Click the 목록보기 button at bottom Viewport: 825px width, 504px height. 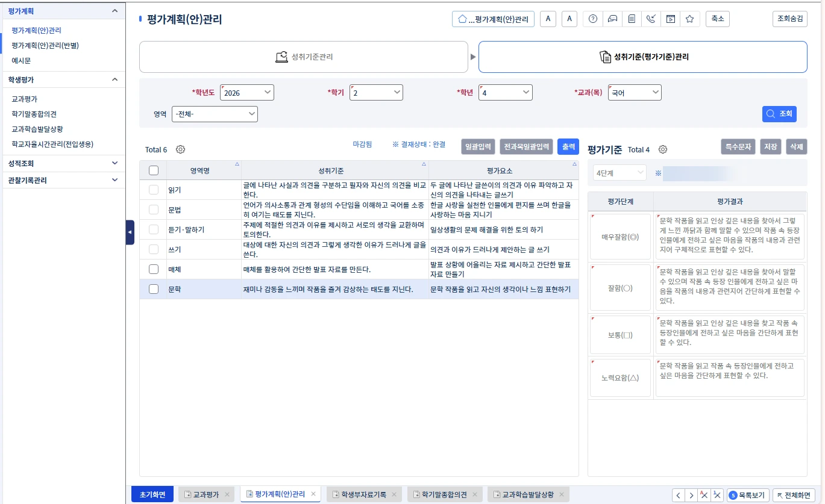point(748,495)
